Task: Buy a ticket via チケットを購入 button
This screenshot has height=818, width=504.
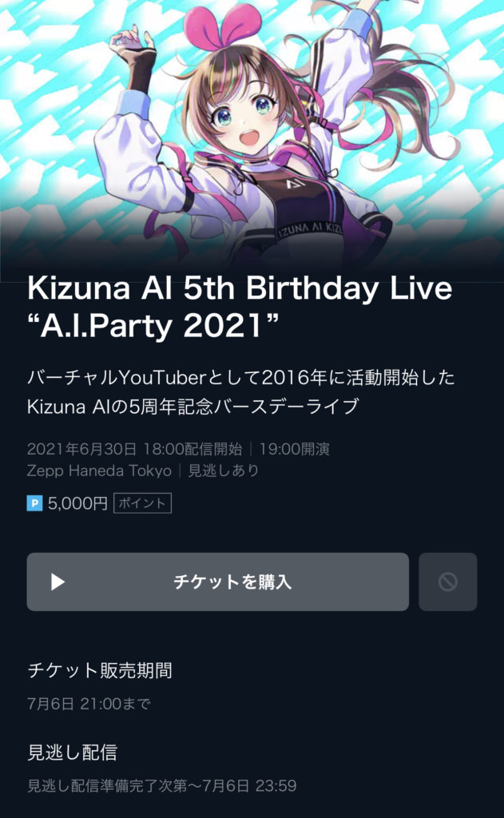Action: [217, 582]
